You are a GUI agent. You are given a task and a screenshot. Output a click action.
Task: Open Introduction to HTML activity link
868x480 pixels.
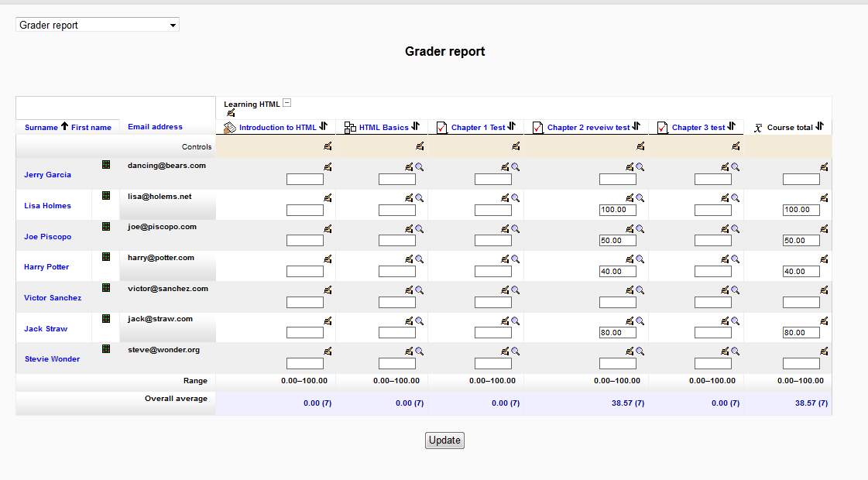278,127
